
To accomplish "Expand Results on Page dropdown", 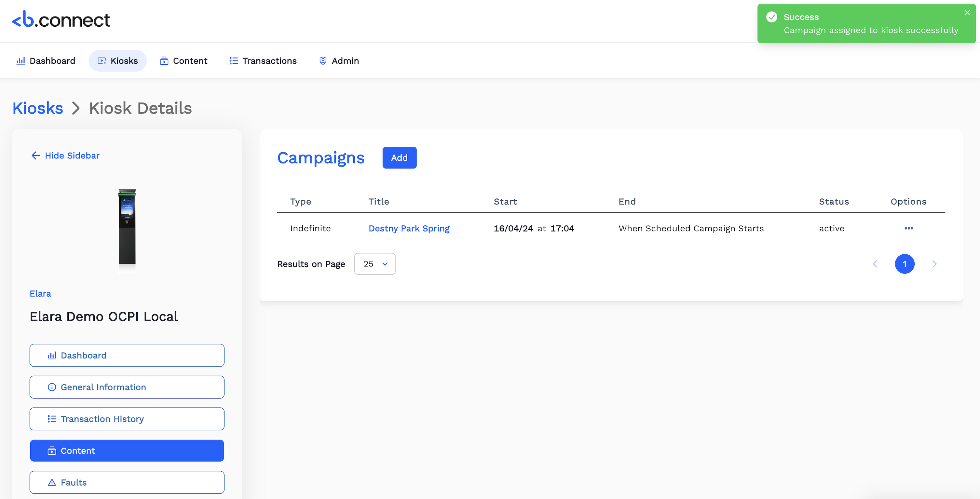I will click(375, 264).
